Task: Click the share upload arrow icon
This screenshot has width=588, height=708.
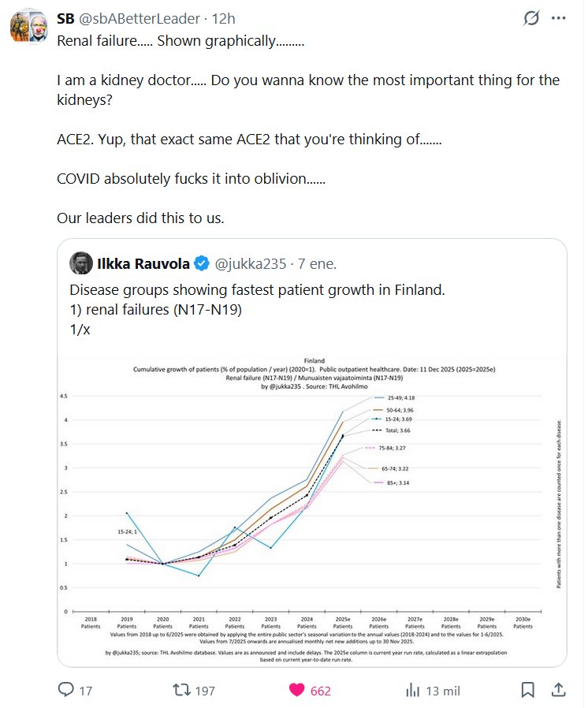Action: [557, 690]
